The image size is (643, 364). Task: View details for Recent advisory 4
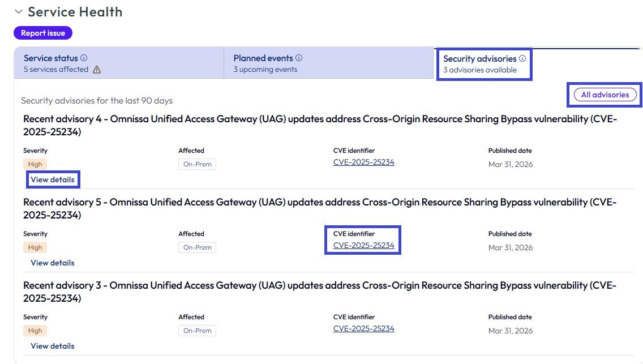53,179
